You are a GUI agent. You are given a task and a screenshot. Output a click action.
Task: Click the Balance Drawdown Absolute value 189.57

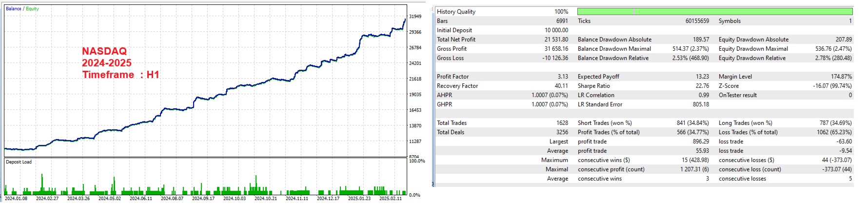click(701, 40)
